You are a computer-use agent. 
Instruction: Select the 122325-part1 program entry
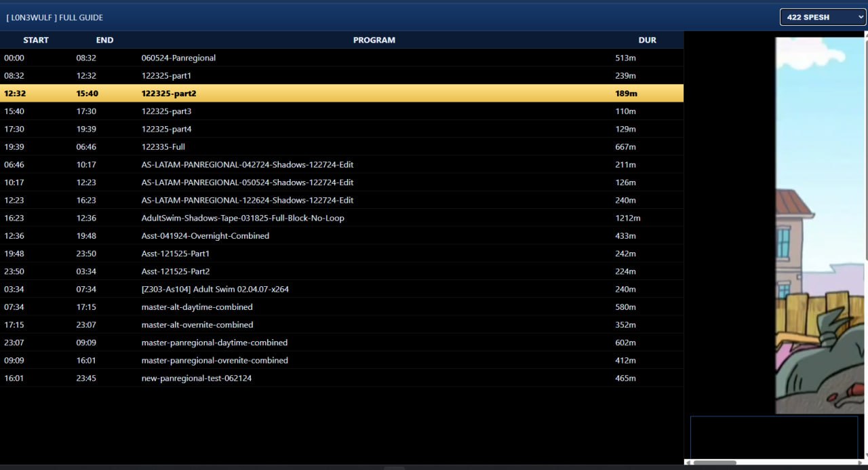(x=166, y=76)
